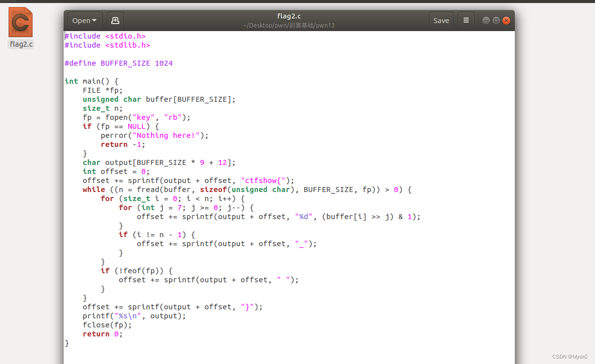Click the flag2.c label below the desktop icon
The width and height of the screenshot is (595, 364).
pos(20,44)
